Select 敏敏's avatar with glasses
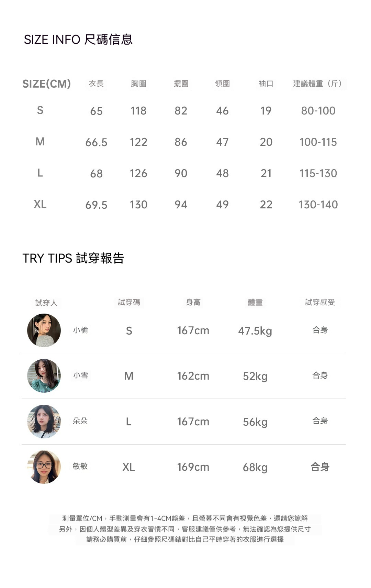Screen dimensions: 371x588 [44, 467]
